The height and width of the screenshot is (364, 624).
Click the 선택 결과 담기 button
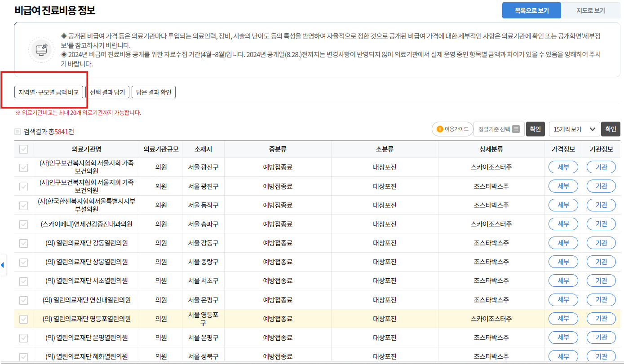click(107, 92)
